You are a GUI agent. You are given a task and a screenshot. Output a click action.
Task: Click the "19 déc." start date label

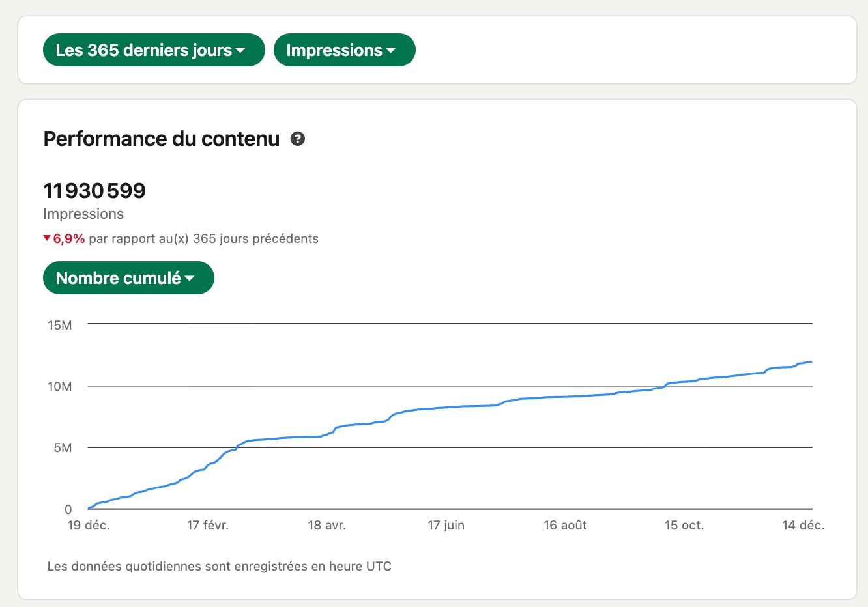89,526
